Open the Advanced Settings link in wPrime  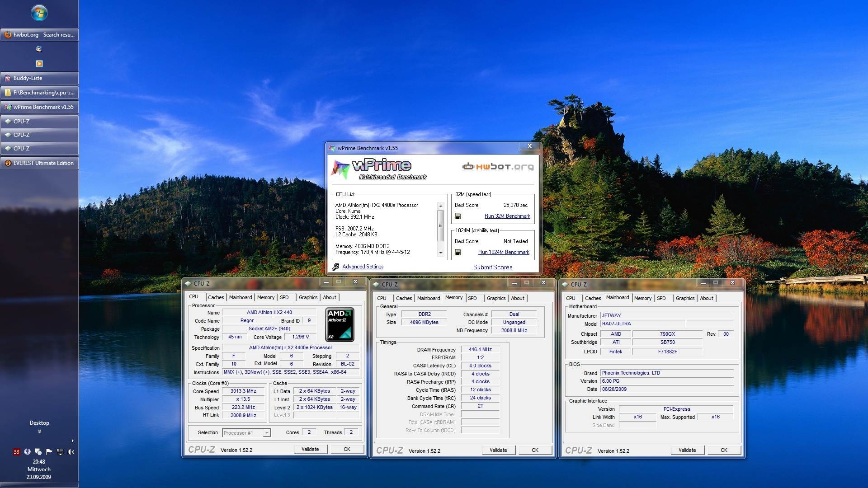point(363,267)
